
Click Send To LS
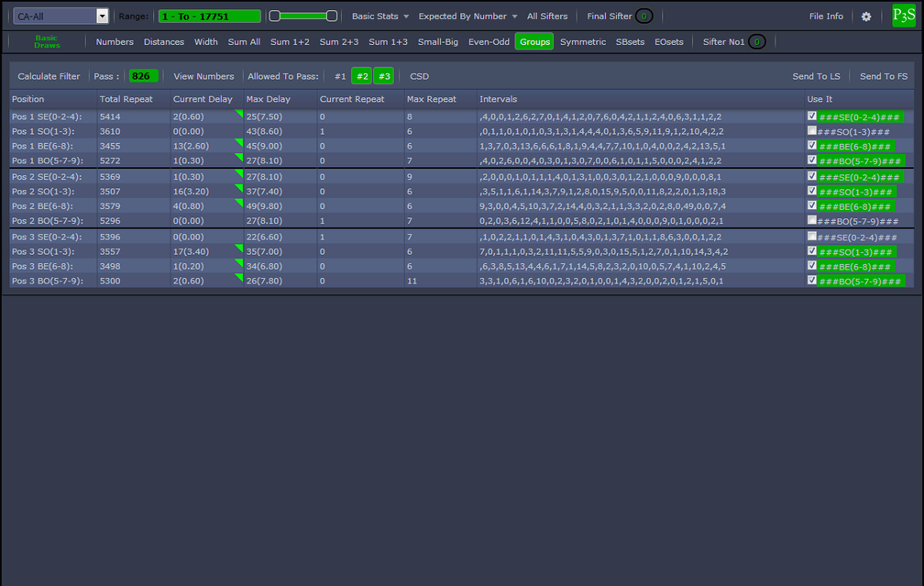point(816,76)
